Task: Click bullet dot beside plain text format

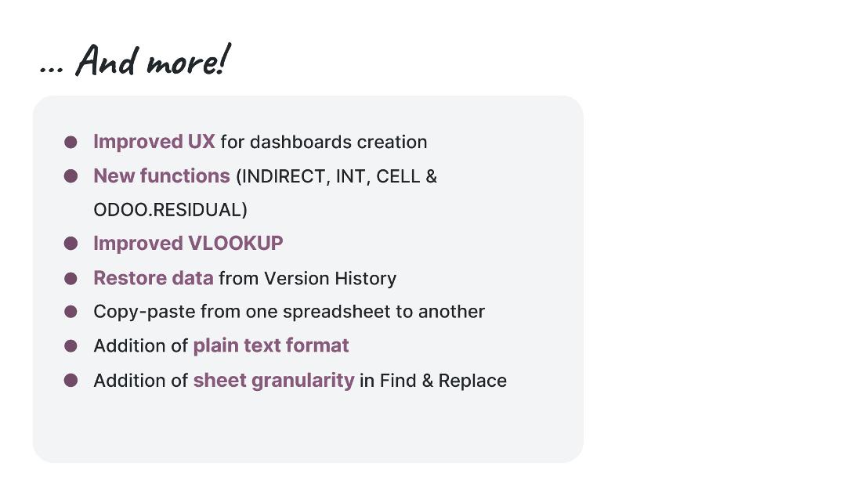Action: pyautogui.click(x=71, y=345)
